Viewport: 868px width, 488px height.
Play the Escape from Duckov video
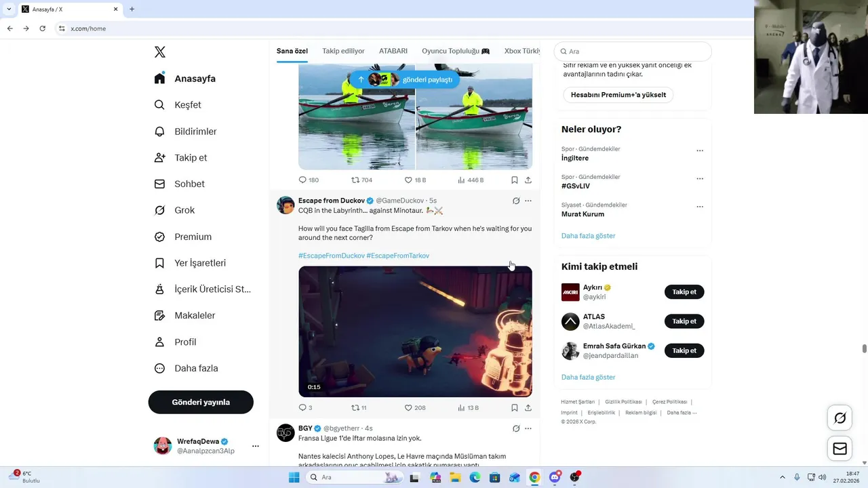click(x=415, y=331)
